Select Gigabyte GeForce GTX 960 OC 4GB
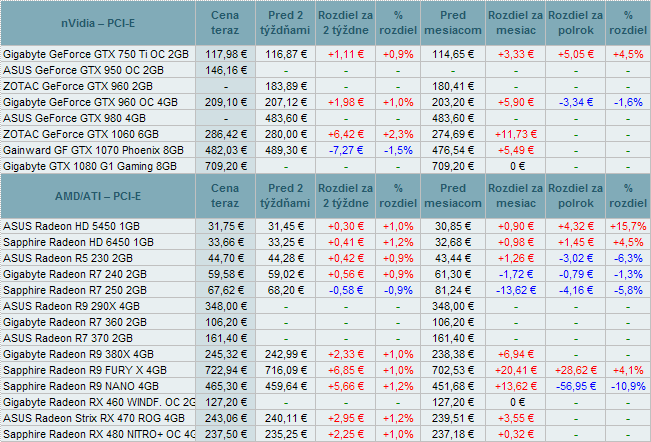This screenshot has height=442, width=651. click(x=91, y=102)
